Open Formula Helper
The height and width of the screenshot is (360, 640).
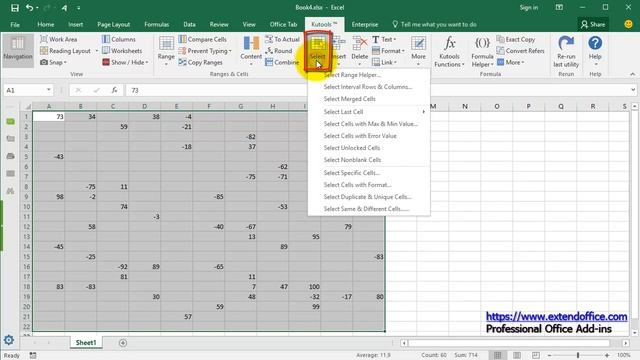click(482, 51)
